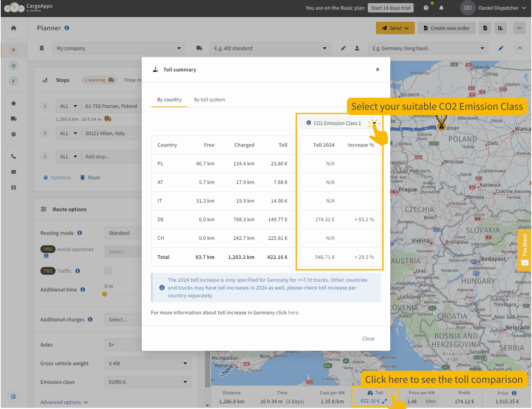Click Close in the toll summary dialog
This screenshot has width=532, height=409.
tap(368, 339)
